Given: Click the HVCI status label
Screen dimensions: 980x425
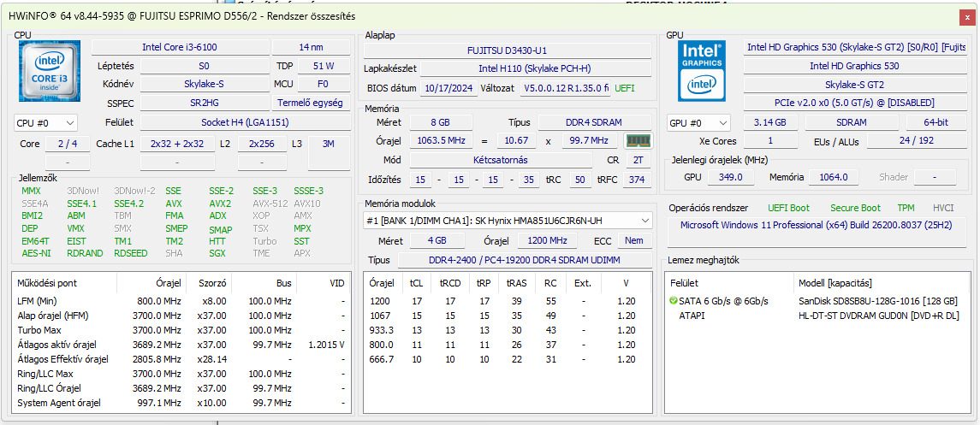Looking at the screenshot, I should [942, 208].
